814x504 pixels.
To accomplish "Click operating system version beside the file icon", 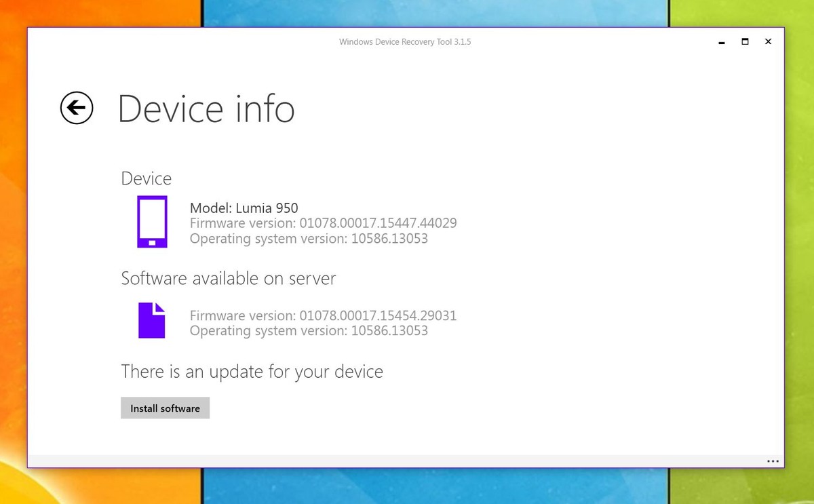I will [309, 331].
